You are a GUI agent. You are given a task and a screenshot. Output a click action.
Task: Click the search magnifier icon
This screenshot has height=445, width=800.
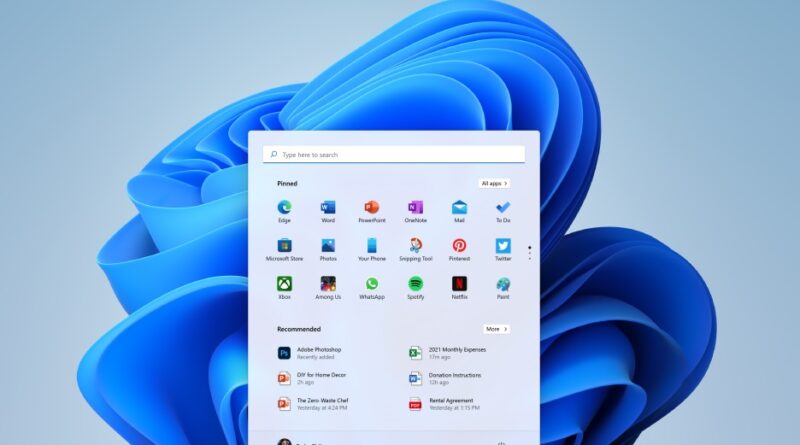pyautogui.click(x=274, y=154)
